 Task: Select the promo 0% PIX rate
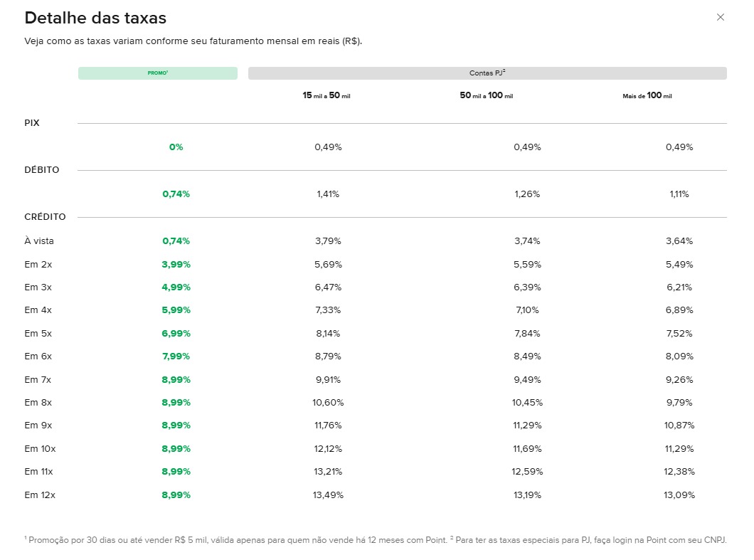pyautogui.click(x=176, y=147)
